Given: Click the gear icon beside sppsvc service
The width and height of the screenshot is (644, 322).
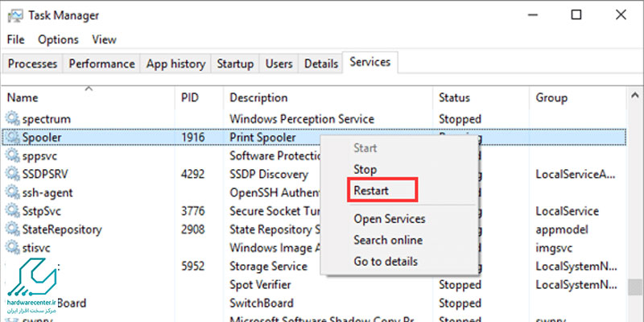Looking at the screenshot, I should (x=12, y=155).
